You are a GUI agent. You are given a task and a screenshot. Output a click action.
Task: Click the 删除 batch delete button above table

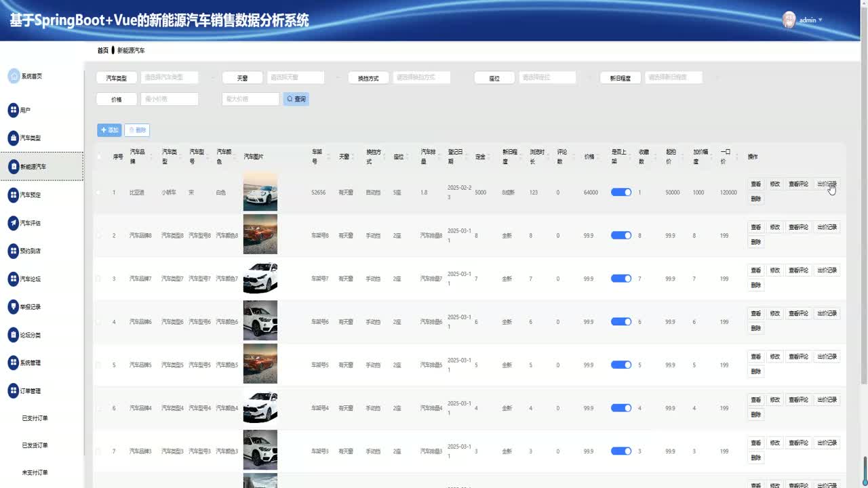point(137,130)
